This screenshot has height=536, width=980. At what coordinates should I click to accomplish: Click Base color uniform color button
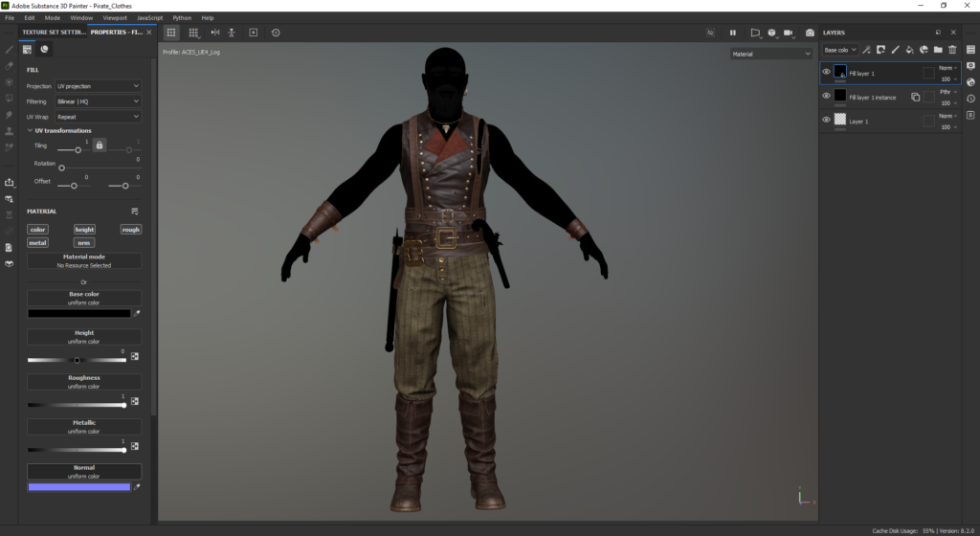click(84, 298)
